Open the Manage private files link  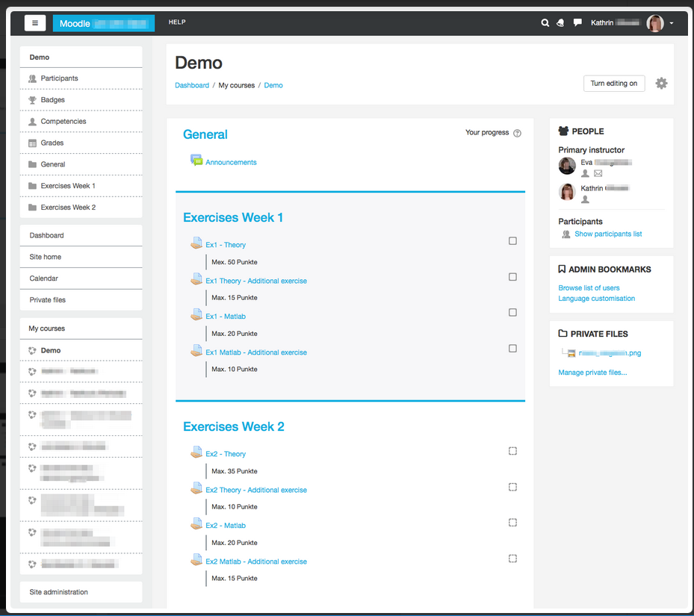(592, 373)
